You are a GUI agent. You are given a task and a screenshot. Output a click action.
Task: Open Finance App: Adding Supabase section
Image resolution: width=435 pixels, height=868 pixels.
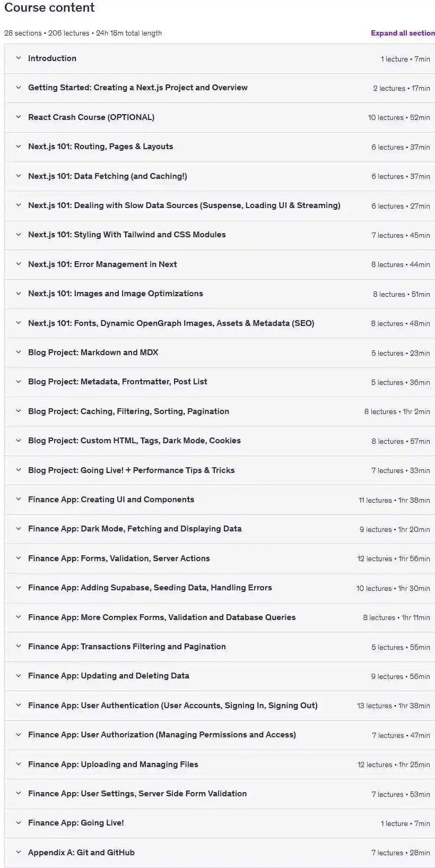[150, 588]
